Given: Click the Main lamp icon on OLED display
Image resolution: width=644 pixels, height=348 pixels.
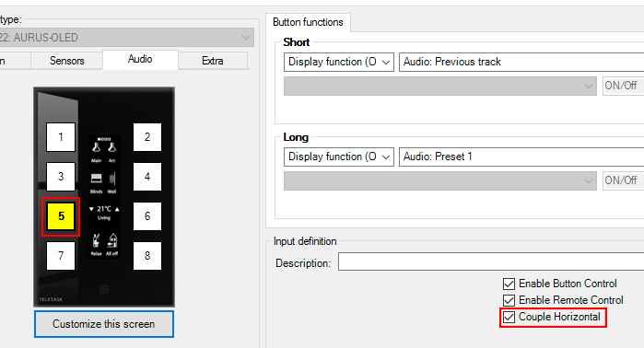Looking at the screenshot, I should (x=96, y=147).
